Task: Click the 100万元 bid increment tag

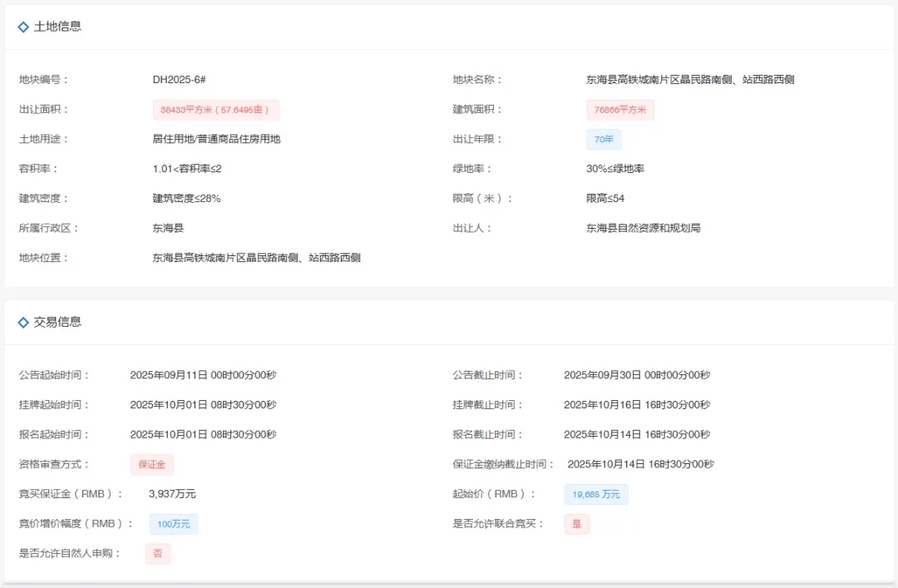Action: 174,524
